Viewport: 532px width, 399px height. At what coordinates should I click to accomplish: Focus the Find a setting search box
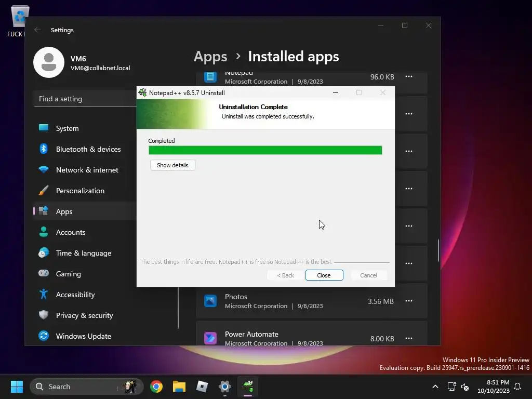pos(85,99)
